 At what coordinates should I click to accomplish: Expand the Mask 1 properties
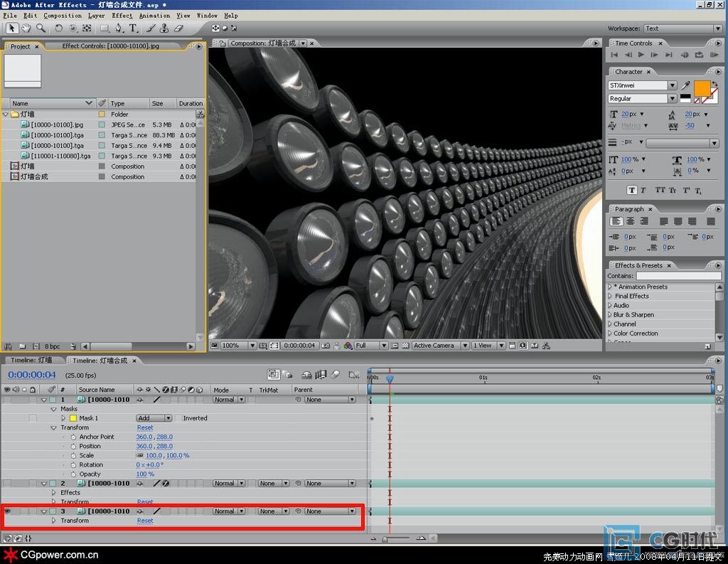(x=63, y=418)
